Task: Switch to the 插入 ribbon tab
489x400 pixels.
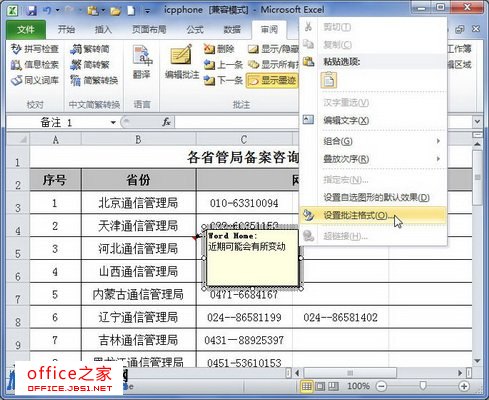Action: 103,29
